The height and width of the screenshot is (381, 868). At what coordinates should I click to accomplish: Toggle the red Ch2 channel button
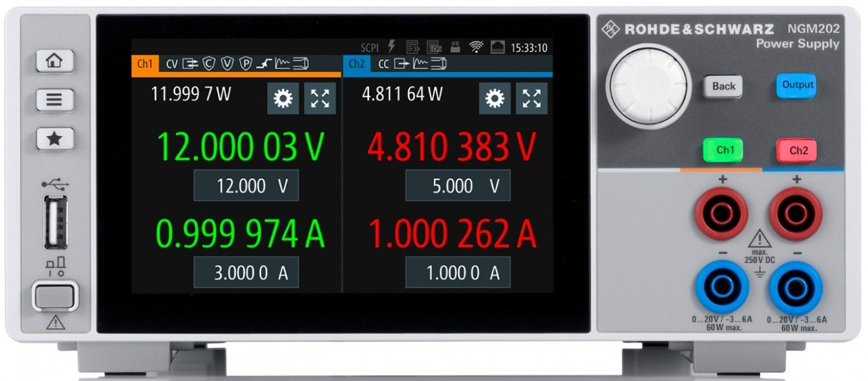797,150
